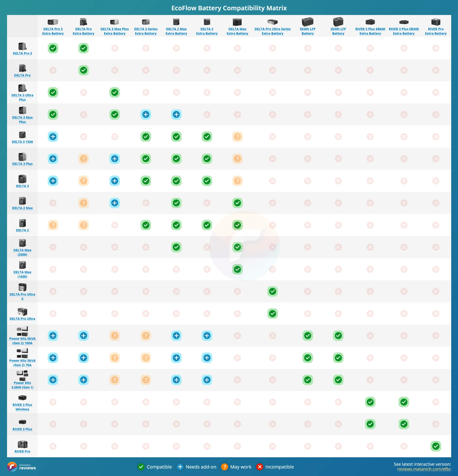Click Power Kits 100A check under 5kWh LFP
This screenshot has height=476, width=458.
pyautogui.click(x=308, y=335)
